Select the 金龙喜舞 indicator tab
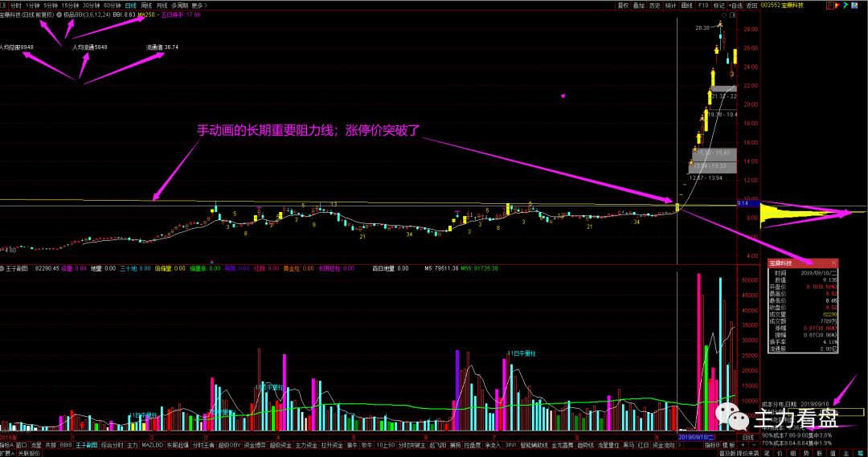The height and width of the screenshot is (457, 868). [563, 446]
